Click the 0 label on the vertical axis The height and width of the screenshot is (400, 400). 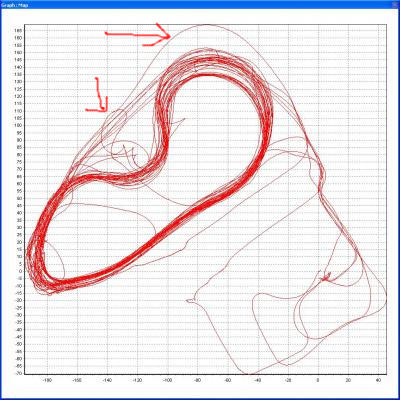point(20,271)
